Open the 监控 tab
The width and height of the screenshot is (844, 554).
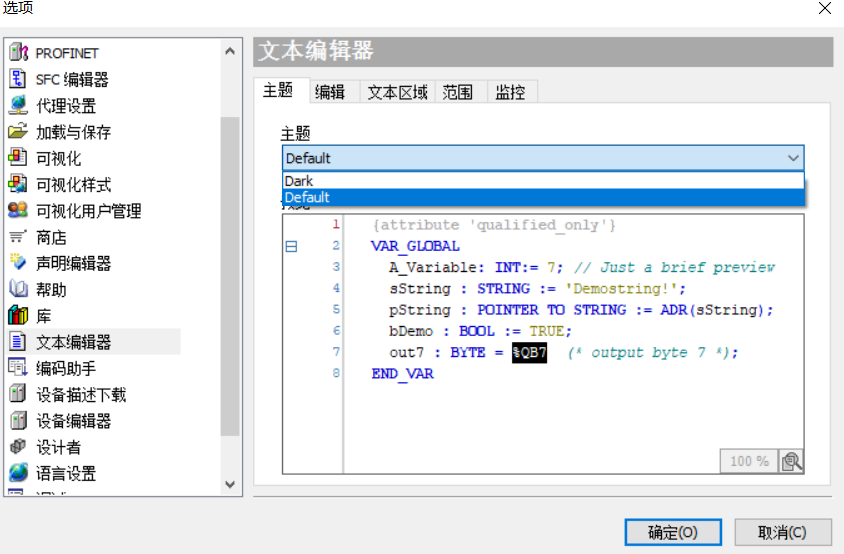(x=510, y=92)
